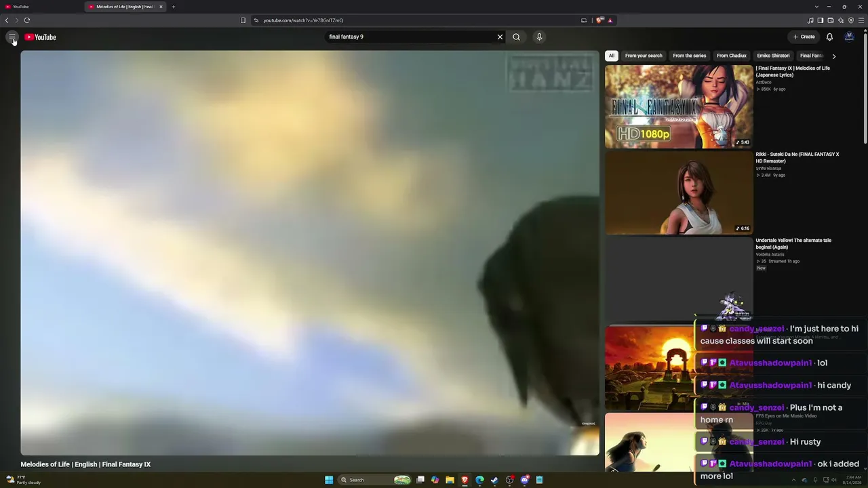Select the Emiko Shiratori chip
This screenshot has height=488, width=868.
pos(773,56)
